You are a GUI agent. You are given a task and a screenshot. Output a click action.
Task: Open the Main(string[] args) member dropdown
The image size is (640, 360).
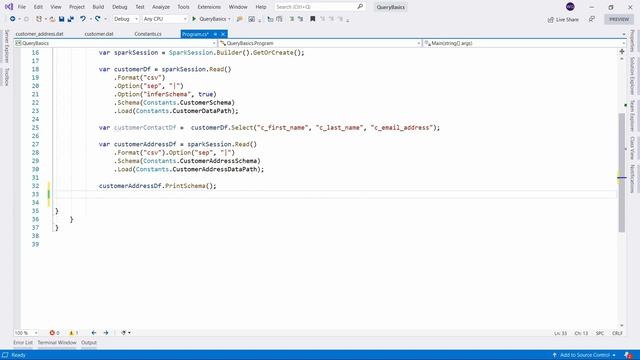pyautogui.click(x=524, y=43)
